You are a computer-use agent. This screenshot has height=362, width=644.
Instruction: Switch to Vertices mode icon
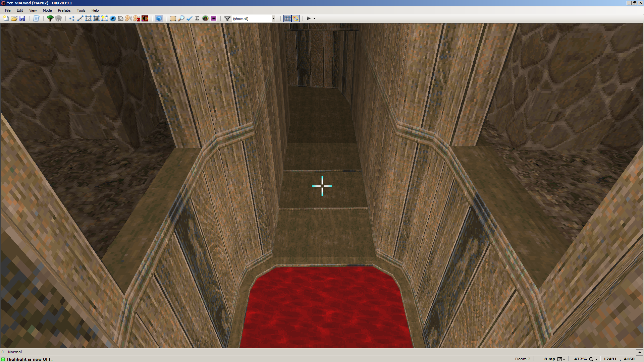(72, 18)
